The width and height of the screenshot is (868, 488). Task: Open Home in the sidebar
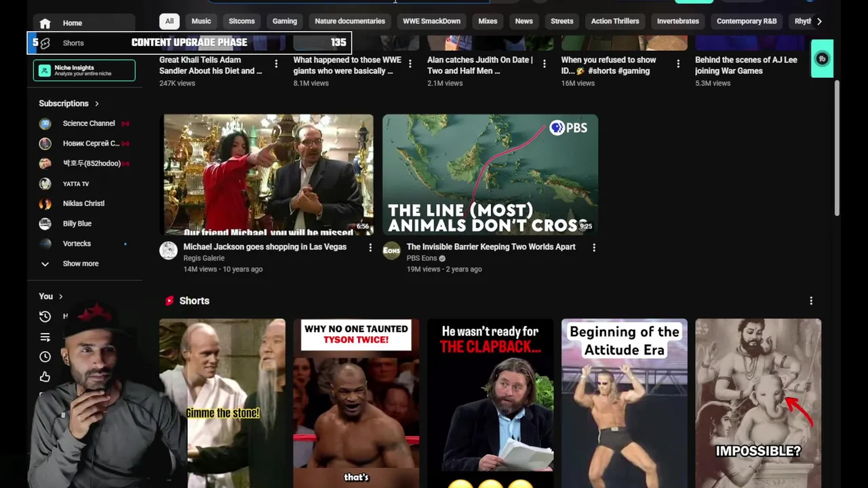(x=84, y=23)
